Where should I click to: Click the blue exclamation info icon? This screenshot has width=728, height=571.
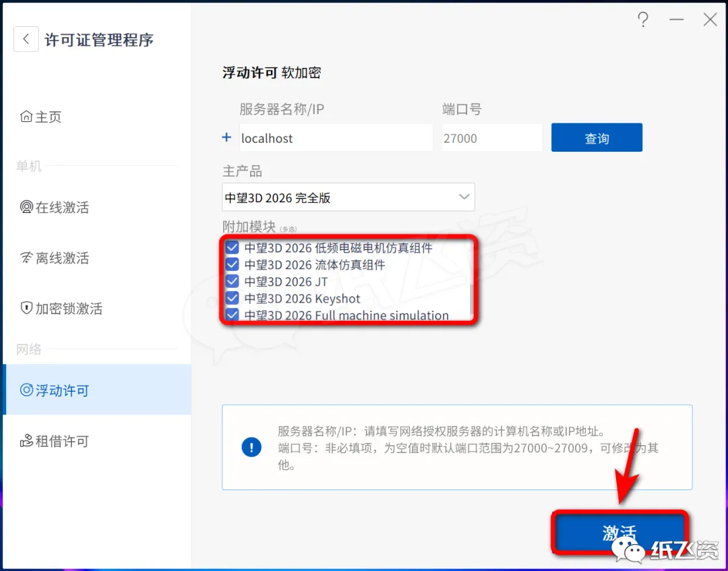coord(251,447)
